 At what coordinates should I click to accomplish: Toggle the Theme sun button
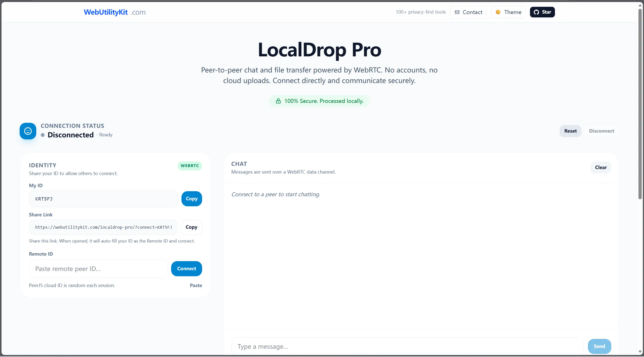[x=508, y=12]
